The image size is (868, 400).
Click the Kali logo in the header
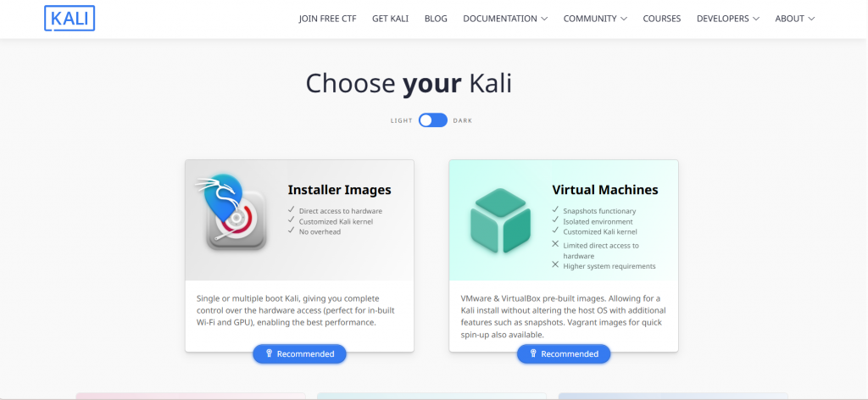[70, 19]
